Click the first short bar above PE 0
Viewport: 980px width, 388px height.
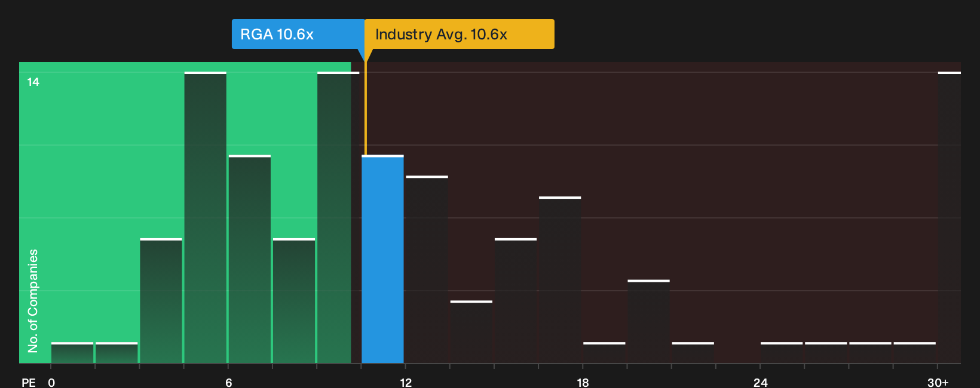click(72, 353)
